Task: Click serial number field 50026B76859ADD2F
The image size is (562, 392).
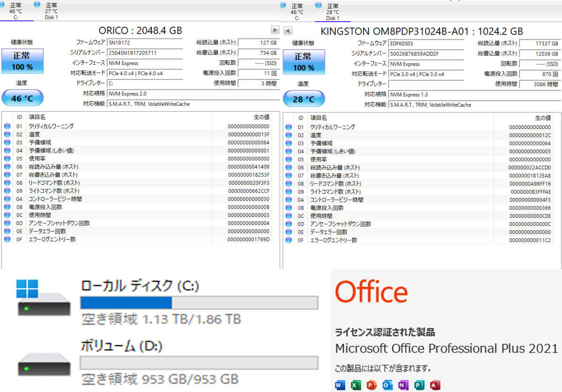Action: pos(426,54)
